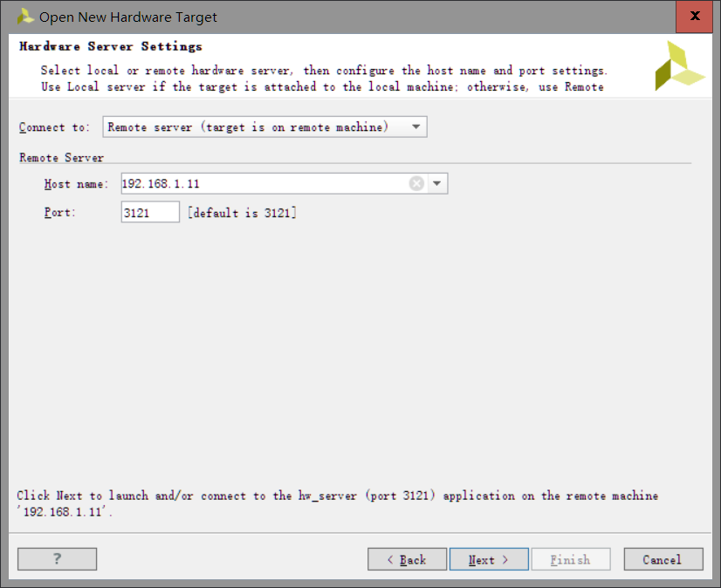Click the Remote Server section label

[60, 158]
